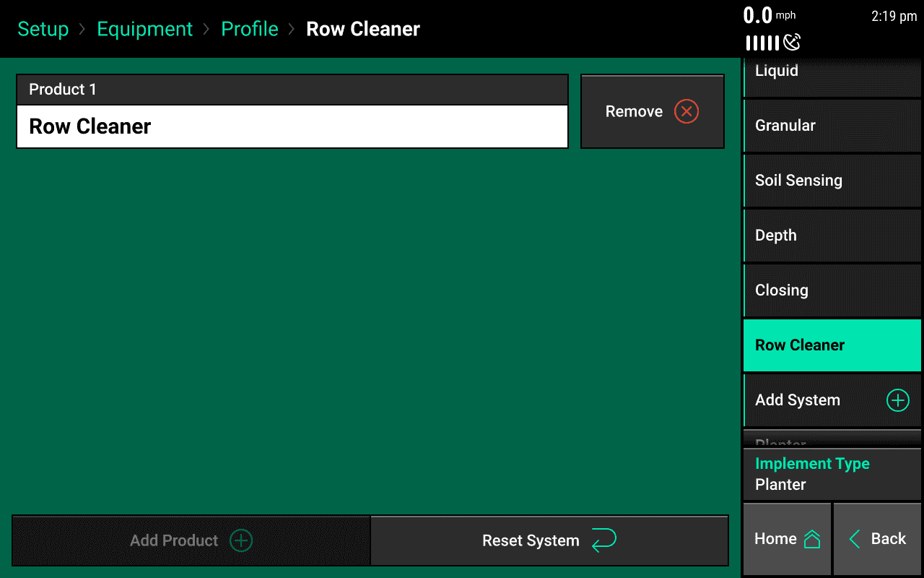Click the Remove red X icon
The width and height of the screenshot is (924, 578).
[x=687, y=111]
